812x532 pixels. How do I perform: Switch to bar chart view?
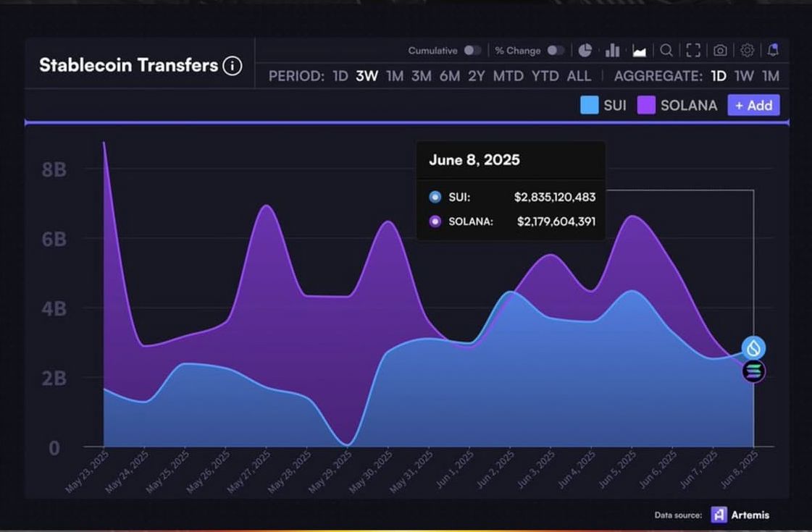point(612,50)
